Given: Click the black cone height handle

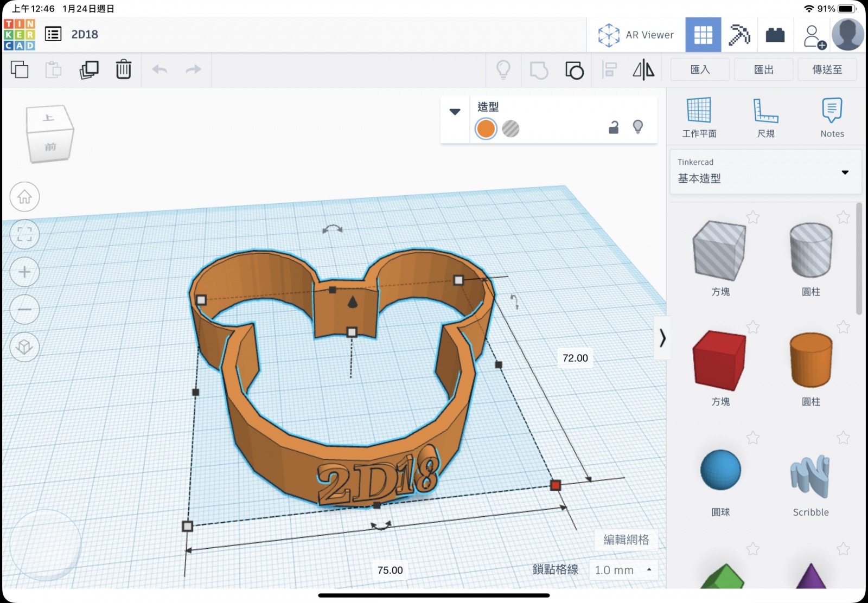Looking at the screenshot, I should tap(353, 301).
